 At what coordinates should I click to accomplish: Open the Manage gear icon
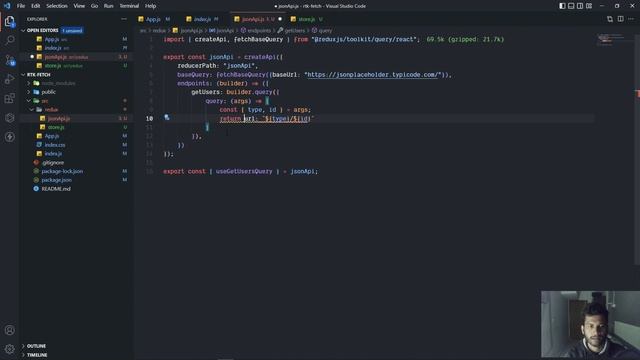pos(9,349)
